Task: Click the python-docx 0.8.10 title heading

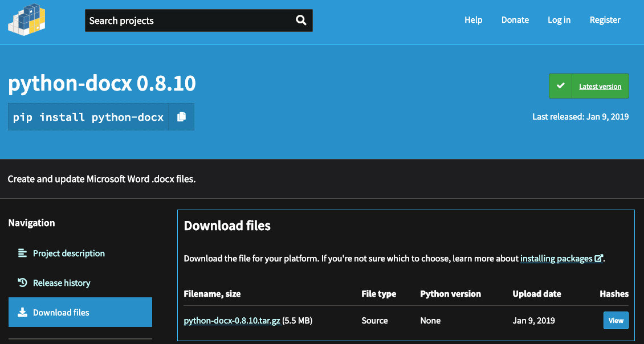Action: [102, 84]
